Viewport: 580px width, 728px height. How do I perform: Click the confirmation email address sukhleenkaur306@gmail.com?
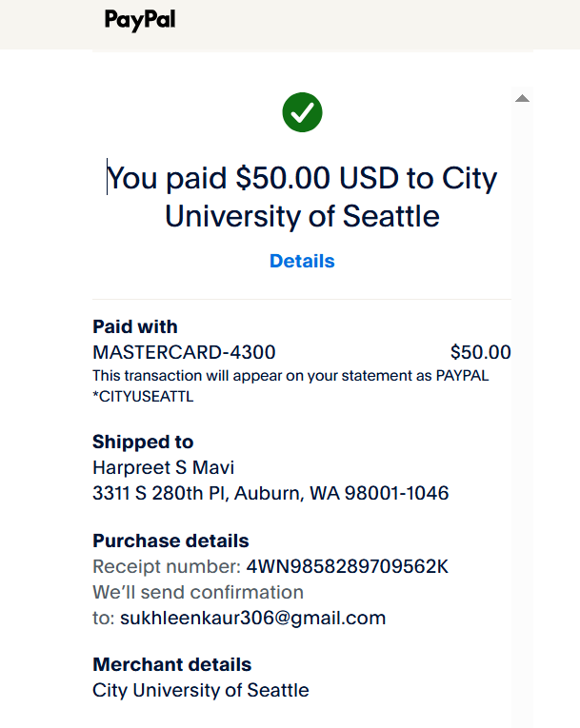(x=252, y=618)
